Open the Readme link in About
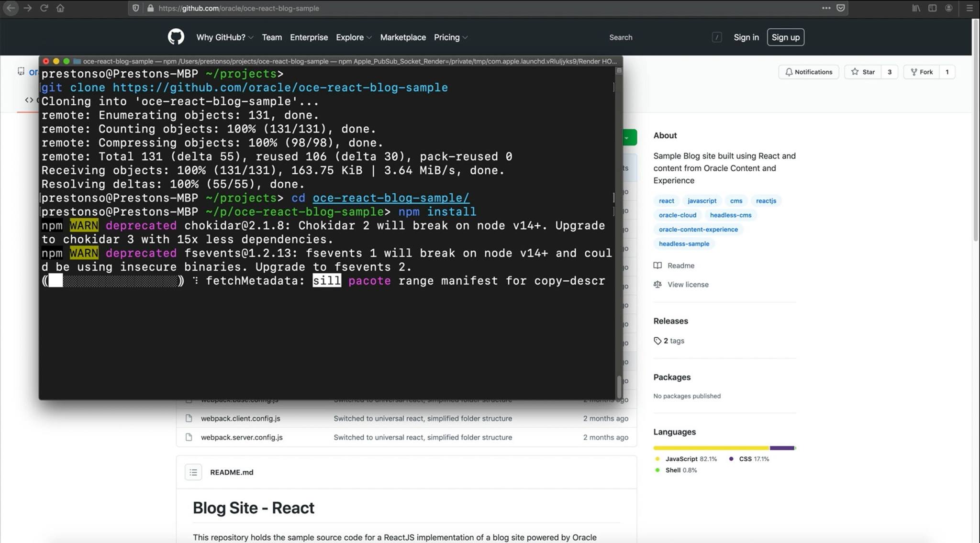This screenshot has width=980, height=543. (680, 266)
